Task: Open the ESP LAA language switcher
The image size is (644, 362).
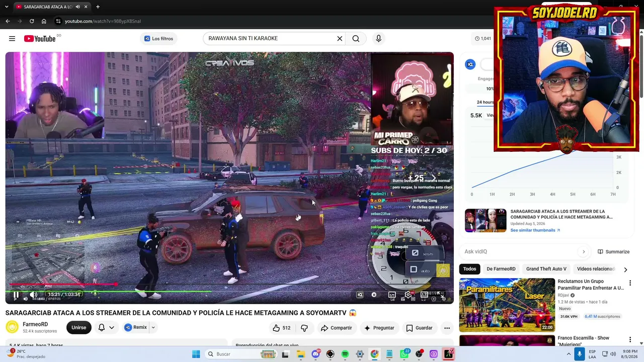Action: (592, 354)
